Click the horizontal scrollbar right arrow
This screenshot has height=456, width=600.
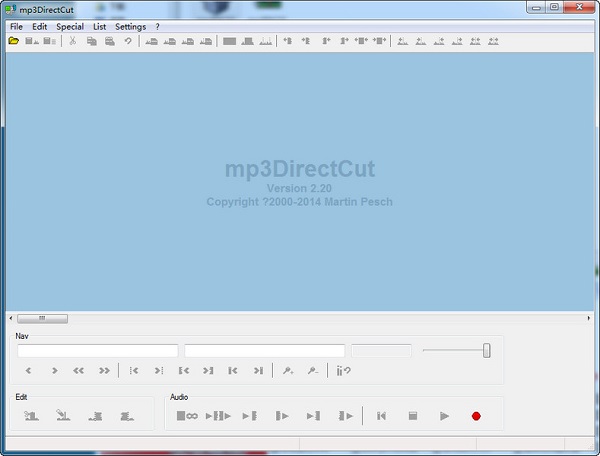(x=588, y=318)
